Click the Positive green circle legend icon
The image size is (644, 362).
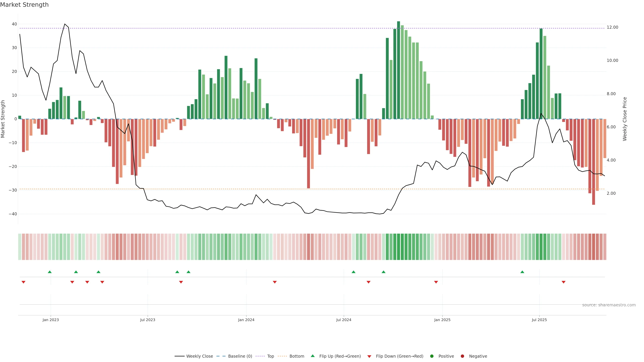click(x=432, y=356)
